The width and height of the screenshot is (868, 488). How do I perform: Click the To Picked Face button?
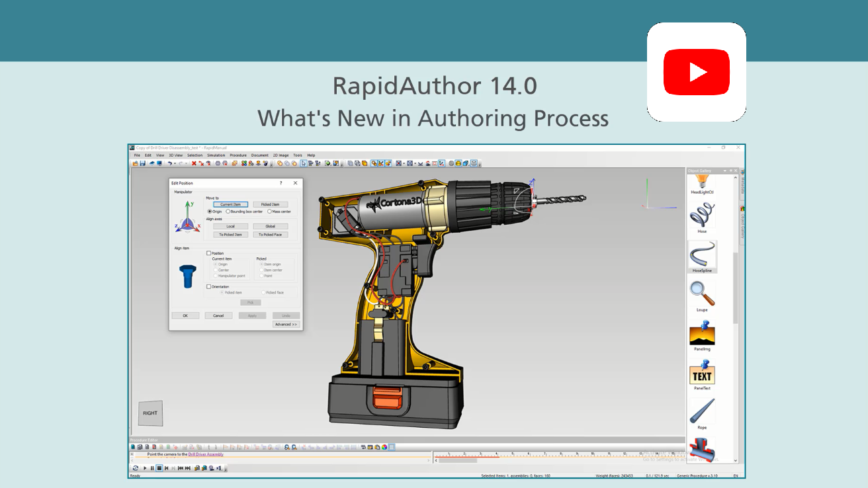(271, 235)
